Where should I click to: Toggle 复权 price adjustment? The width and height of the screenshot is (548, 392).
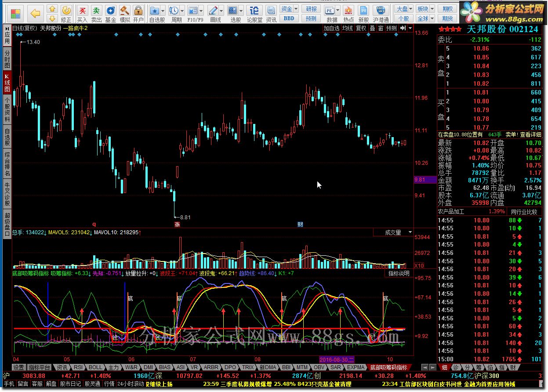[361, 28]
